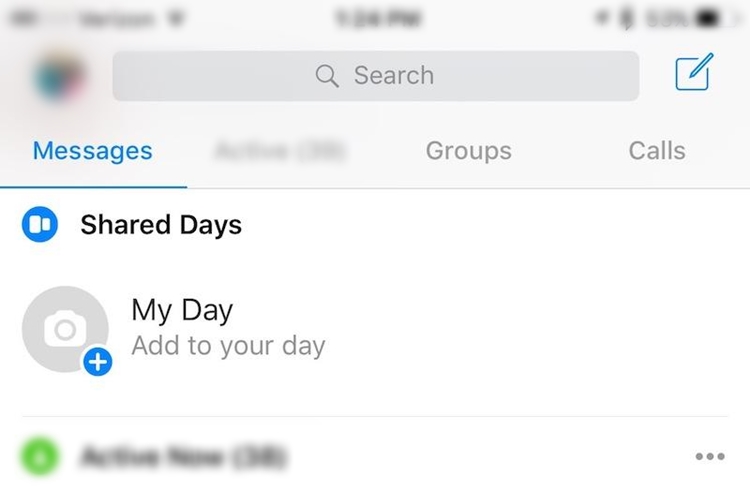Tap the My Day title

pyautogui.click(x=182, y=310)
